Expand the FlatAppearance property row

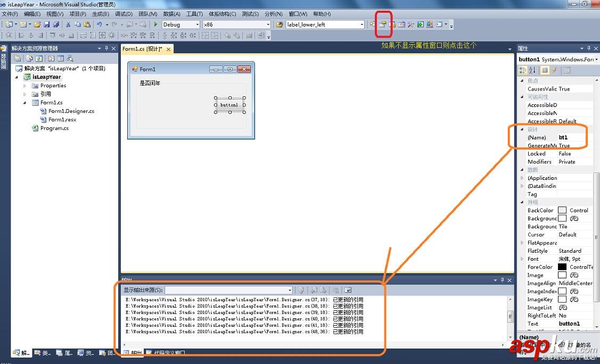pos(522,243)
